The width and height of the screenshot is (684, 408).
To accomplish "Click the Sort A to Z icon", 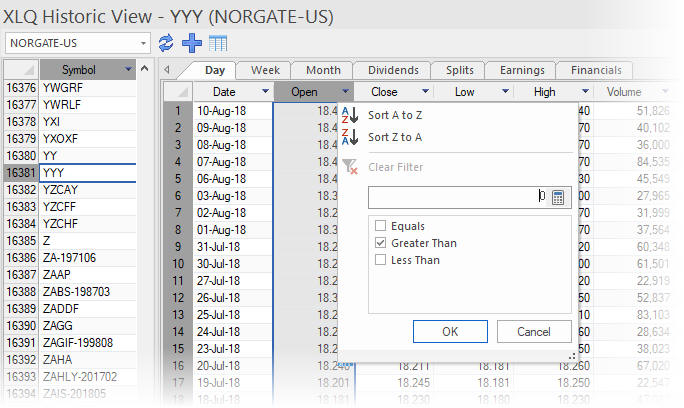I will tap(350, 115).
